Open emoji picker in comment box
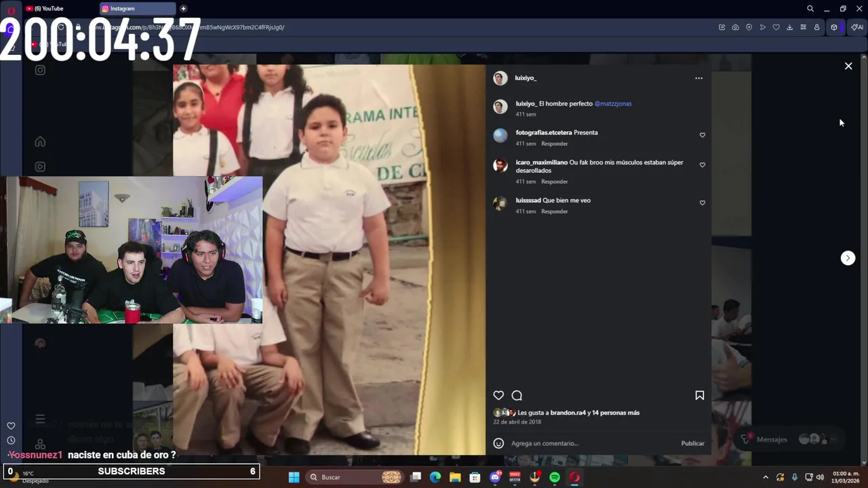 (498, 443)
